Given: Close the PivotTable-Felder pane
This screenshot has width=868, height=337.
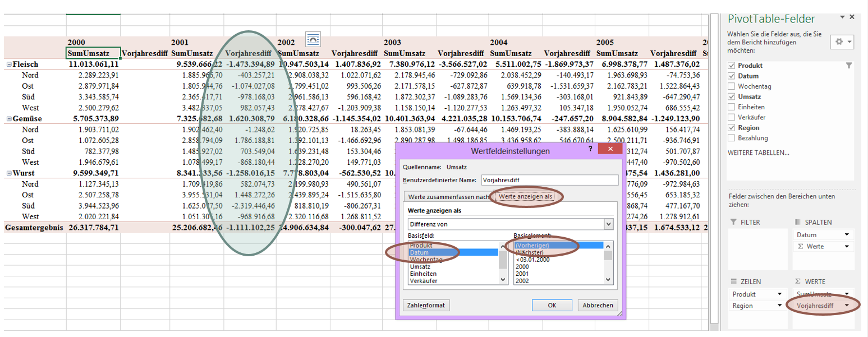Looking at the screenshot, I should point(852,17).
